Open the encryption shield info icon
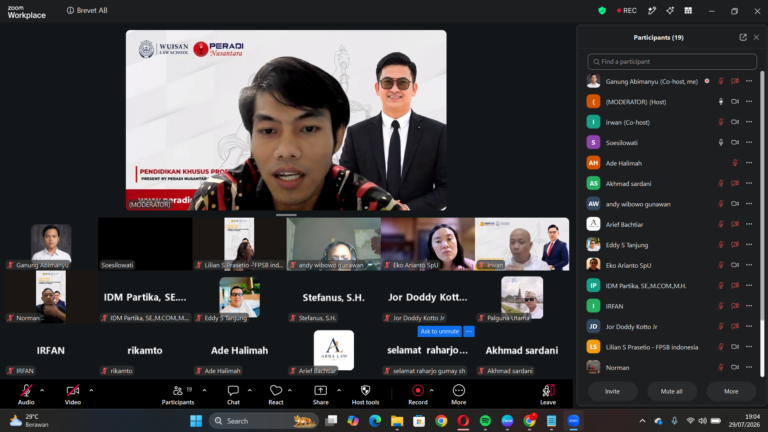 tap(602, 10)
